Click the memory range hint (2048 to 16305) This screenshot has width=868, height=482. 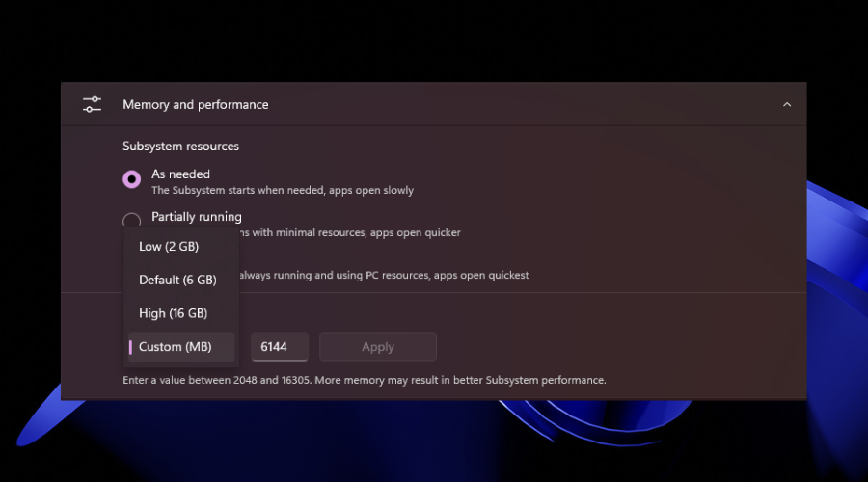click(x=365, y=380)
